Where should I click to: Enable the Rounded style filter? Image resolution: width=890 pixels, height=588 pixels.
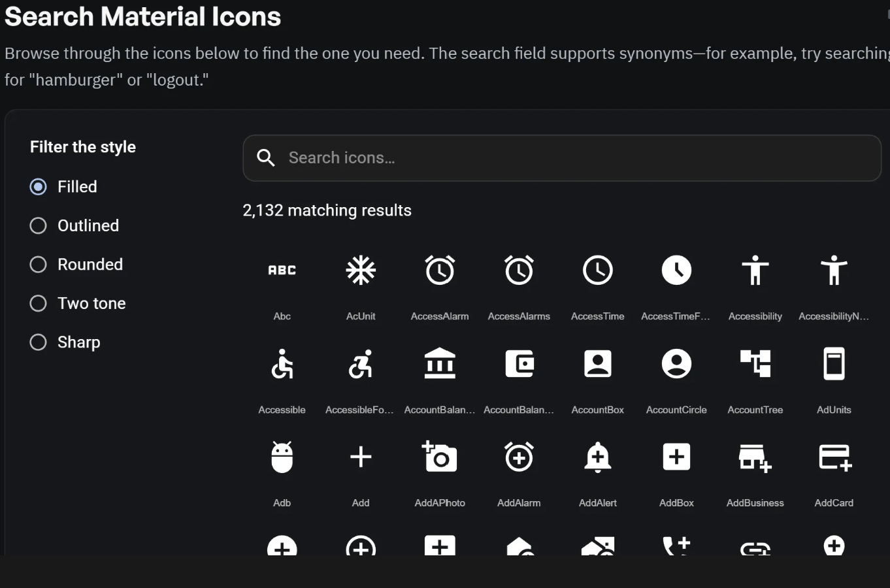pyautogui.click(x=39, y=265)
